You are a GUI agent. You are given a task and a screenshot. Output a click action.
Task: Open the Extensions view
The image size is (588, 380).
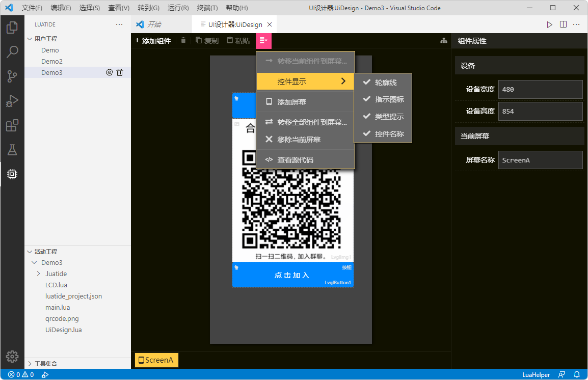pos(12,125)
